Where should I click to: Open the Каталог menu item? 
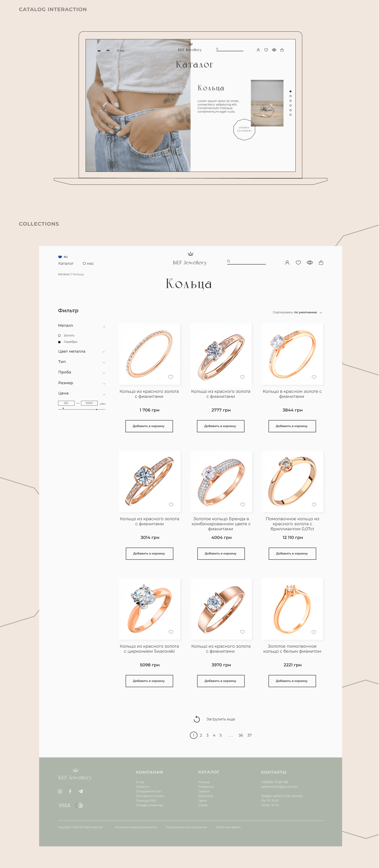pos(66,264)
